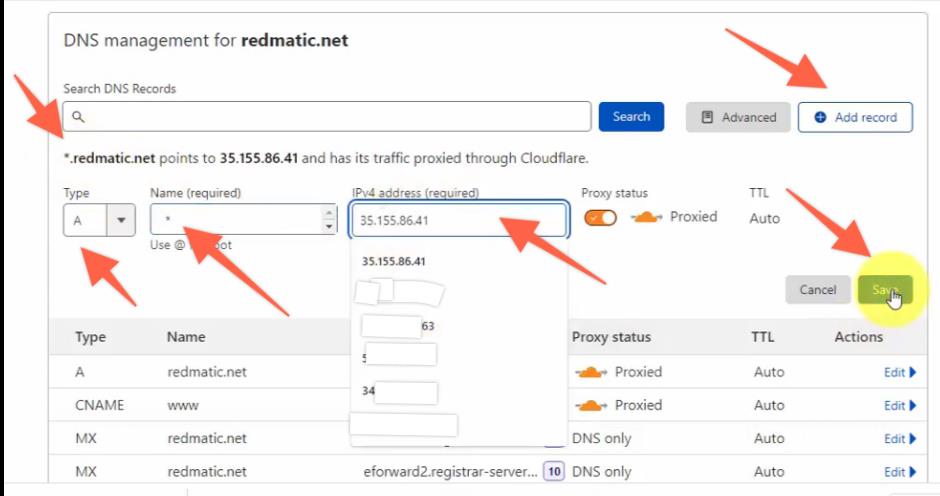The image size is (940, 496).
Task: Click Edit on the A redmatic.net row
Action: click(900, 372)
